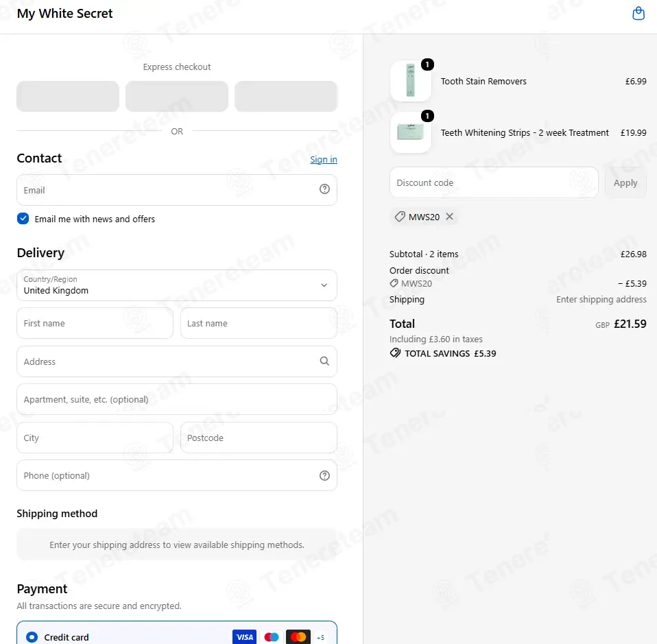Click the total amount £21.59
This screenshot has width=657, height=644.
pyautogui.click(x=630, y=324)
